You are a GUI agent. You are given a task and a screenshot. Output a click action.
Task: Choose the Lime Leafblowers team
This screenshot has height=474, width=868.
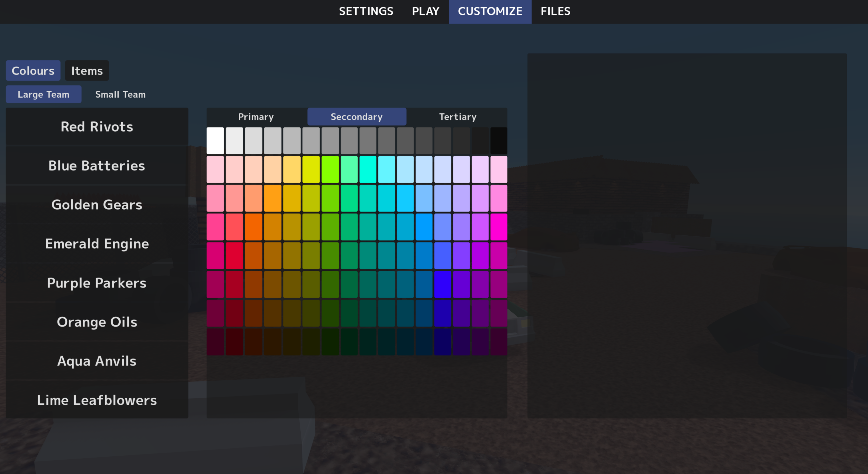pyautogui.click(x=97, y=400)
